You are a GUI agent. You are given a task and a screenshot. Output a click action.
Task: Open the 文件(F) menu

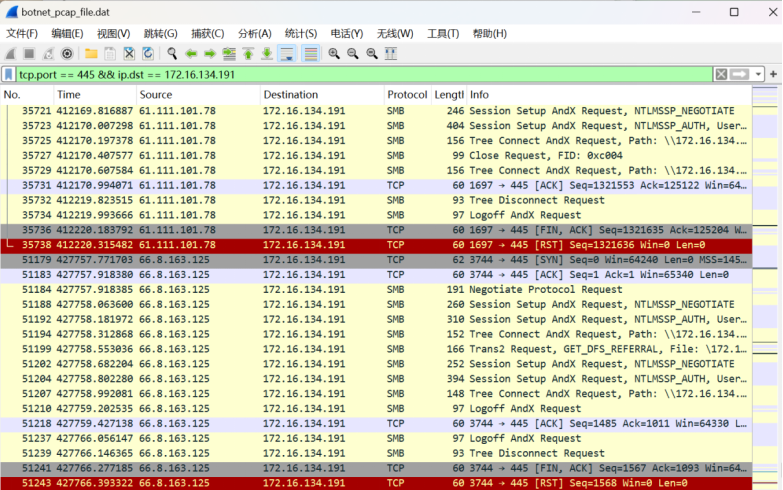click(x=21, y=33)
